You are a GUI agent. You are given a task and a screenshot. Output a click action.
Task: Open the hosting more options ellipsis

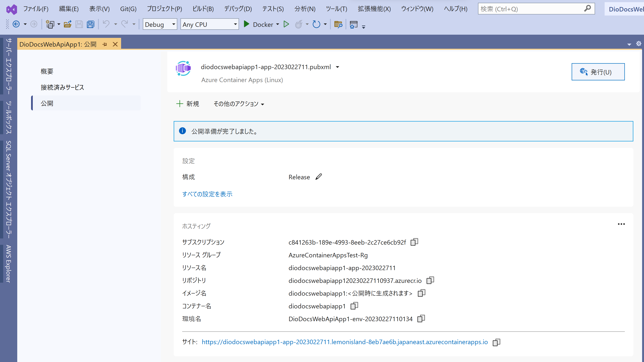621,224
